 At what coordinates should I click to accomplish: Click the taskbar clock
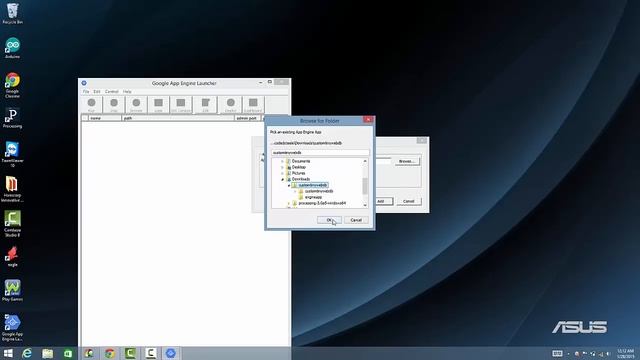point(625,353)
